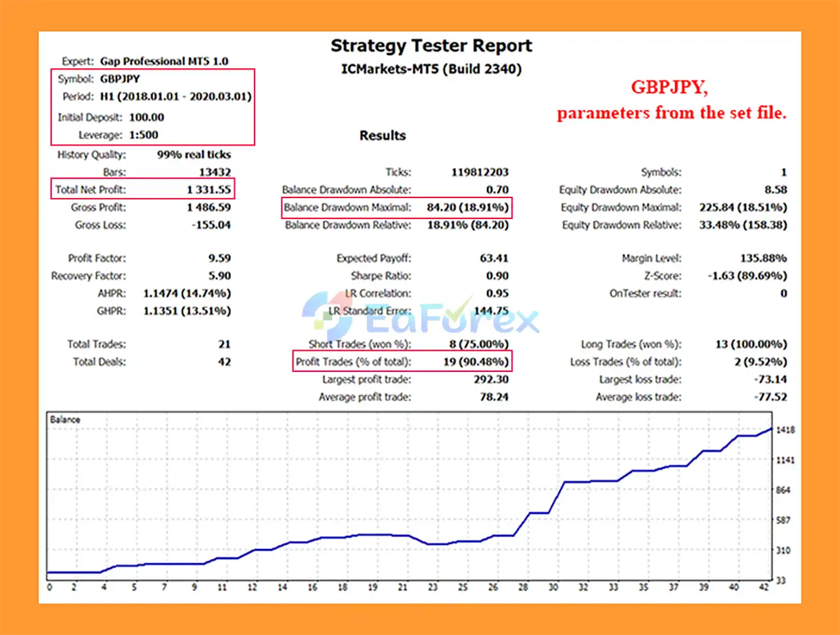Click the Period H1 date range text
The width and height of the screenshot is (840, 635).
pyautogui.click(x=175, y=96)
